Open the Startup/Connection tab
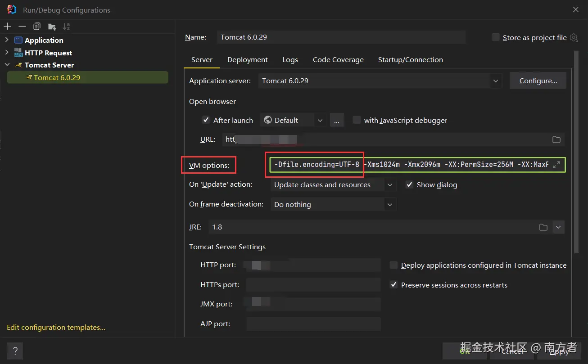588x364 pixels. click(x=411, y=59)
